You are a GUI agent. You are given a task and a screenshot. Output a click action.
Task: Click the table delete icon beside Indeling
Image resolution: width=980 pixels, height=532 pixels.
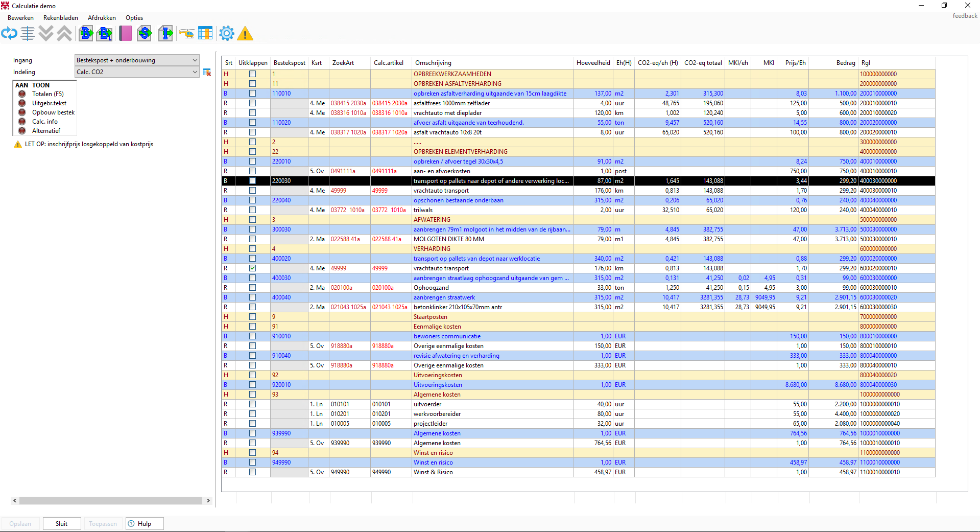click(207, 72)
